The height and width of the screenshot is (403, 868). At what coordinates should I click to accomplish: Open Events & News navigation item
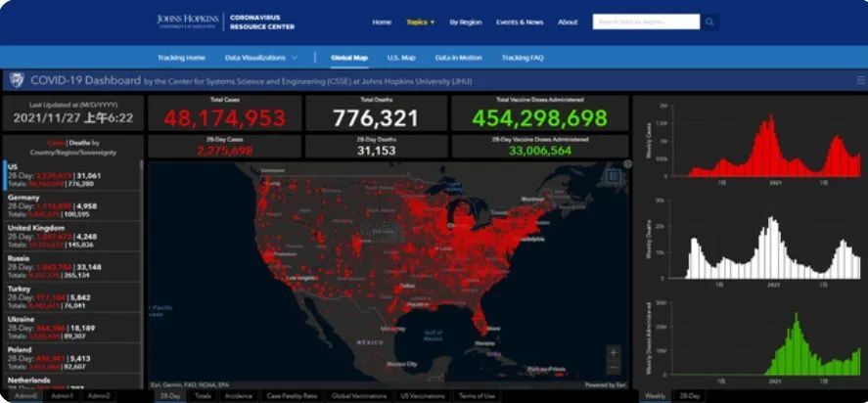(520, 22)
